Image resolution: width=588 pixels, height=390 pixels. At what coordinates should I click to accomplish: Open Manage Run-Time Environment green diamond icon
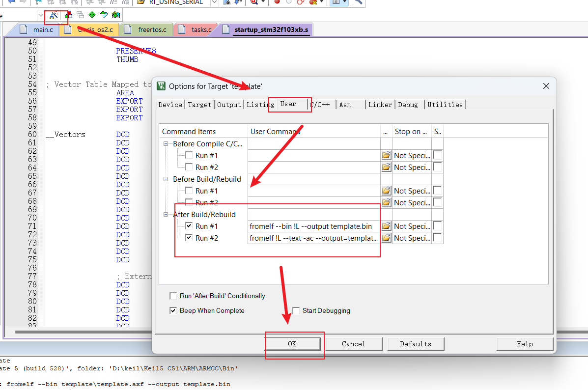click(92, 15)
